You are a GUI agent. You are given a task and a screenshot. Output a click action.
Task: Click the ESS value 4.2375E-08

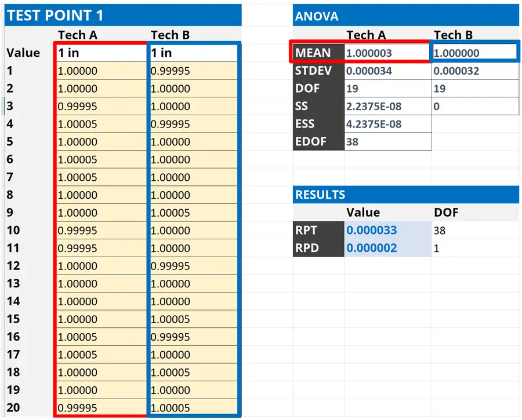388,124
